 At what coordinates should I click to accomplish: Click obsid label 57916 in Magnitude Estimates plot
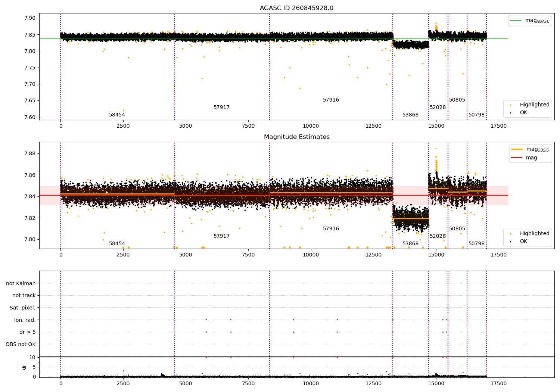(331, 228)
